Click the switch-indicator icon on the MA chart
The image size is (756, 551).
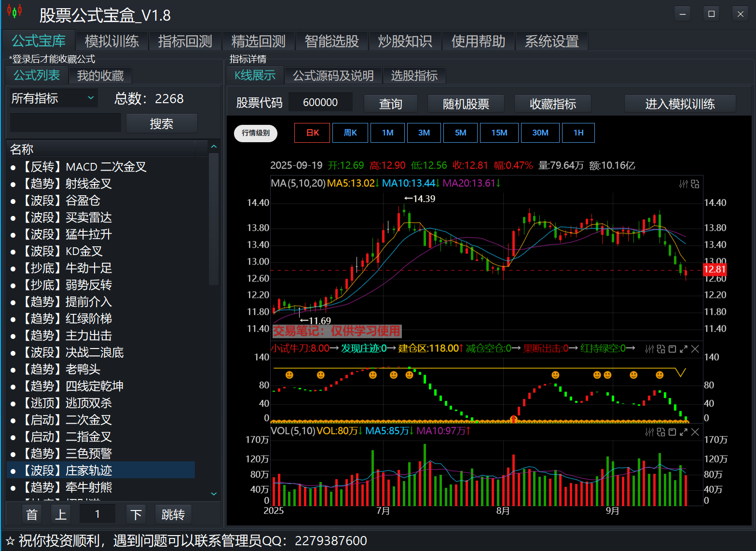[695, 184]
